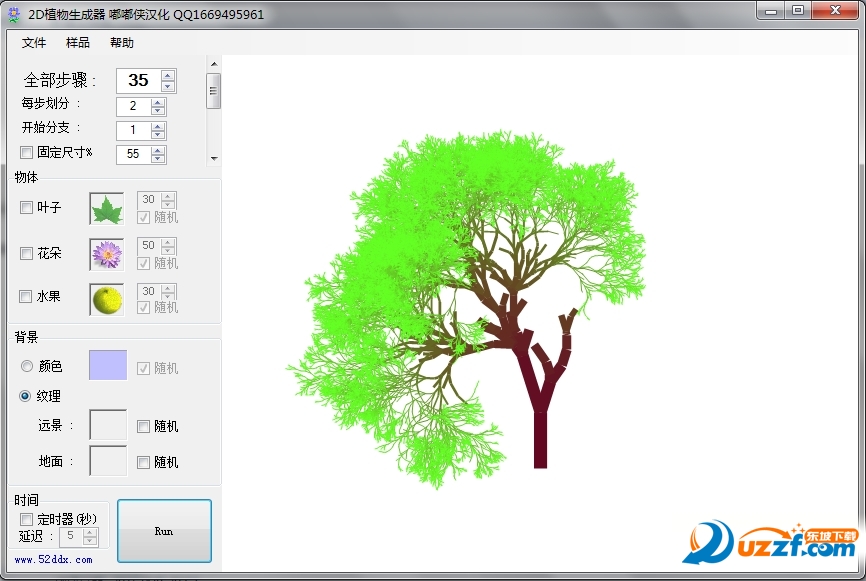Enable the 叶子 checkbox

click(26, 208)
